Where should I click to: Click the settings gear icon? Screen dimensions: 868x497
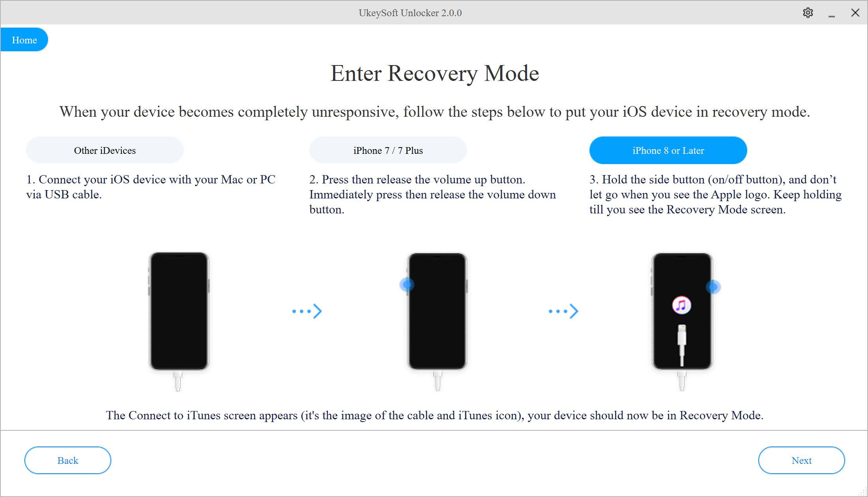(808, 13)
